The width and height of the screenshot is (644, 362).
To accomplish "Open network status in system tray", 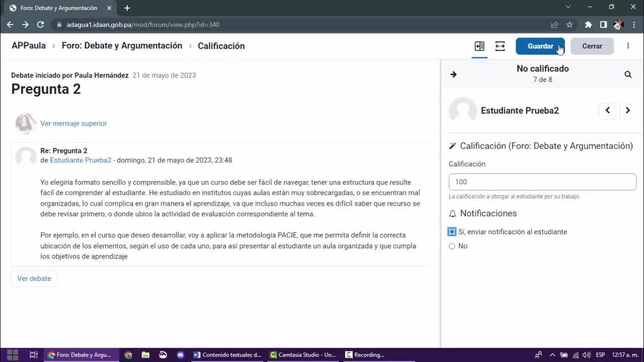I will click(x=576, y=354).
